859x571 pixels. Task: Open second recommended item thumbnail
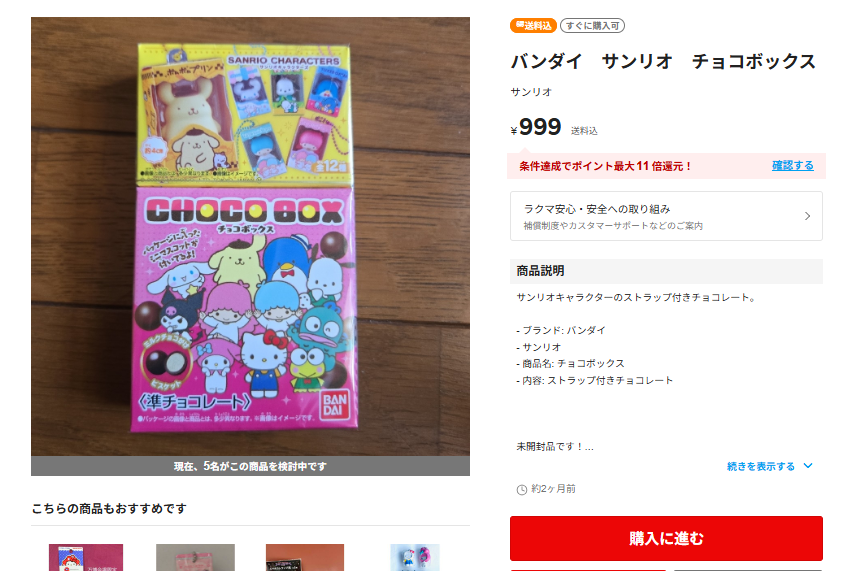tap(195, 557)
